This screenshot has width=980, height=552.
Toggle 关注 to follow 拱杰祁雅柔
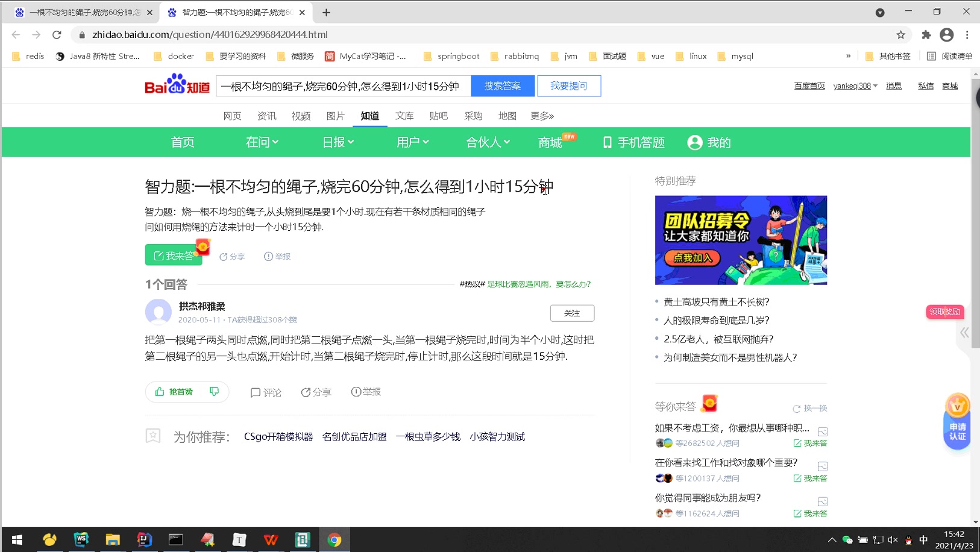coord(571,313)
